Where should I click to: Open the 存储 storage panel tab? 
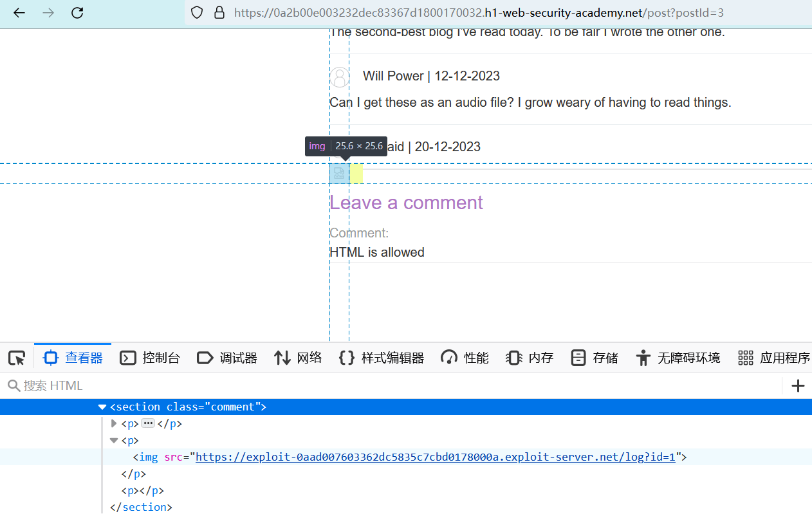595,358
